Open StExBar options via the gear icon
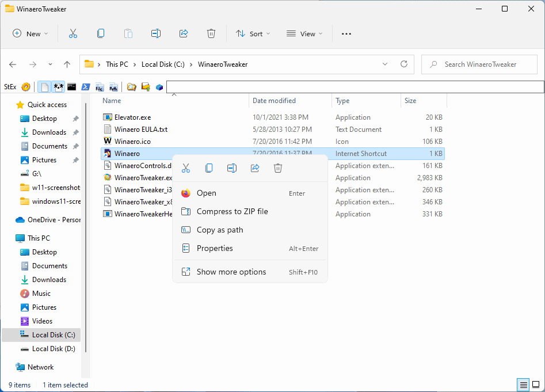 click(x=25, y=86)
